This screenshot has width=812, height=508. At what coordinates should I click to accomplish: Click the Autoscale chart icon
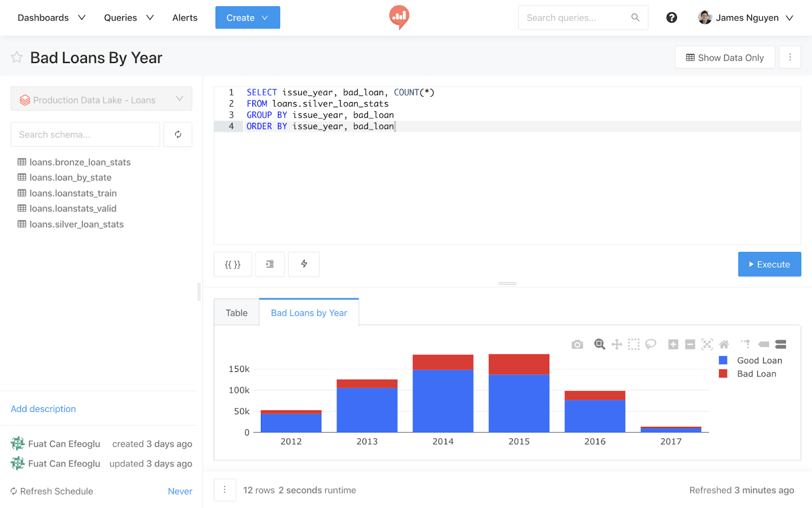(707, 344)
